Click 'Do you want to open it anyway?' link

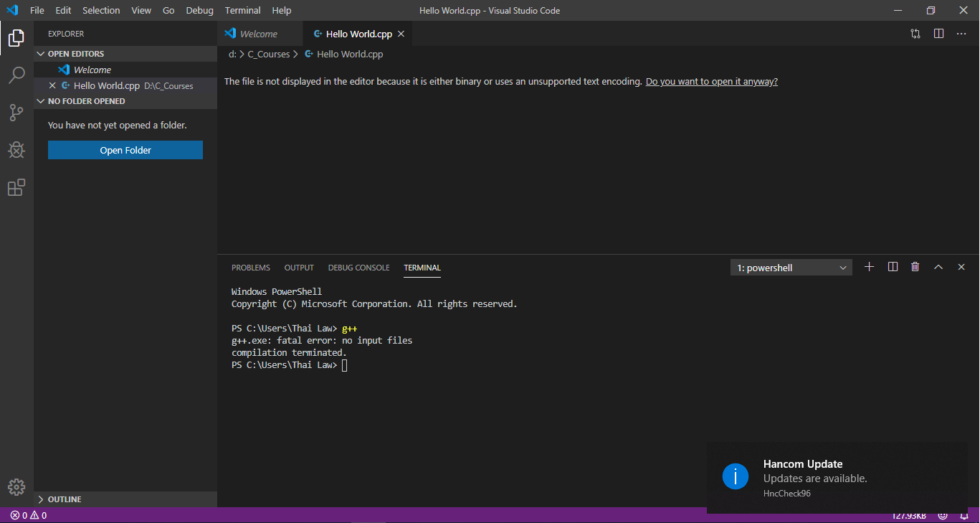tap(711, 81)
